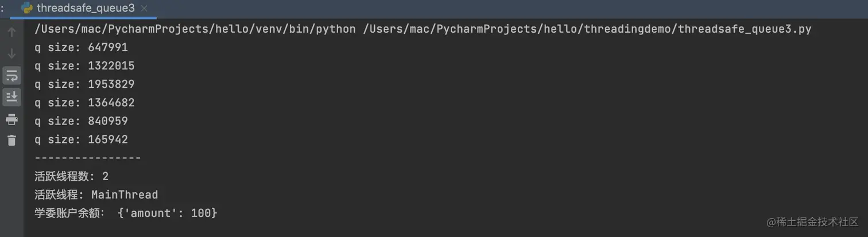Image resolution: width=868 pixels, height=237 pixels.
Task: Toggle soft-wrap in the console
Action: tap(11, 75)
